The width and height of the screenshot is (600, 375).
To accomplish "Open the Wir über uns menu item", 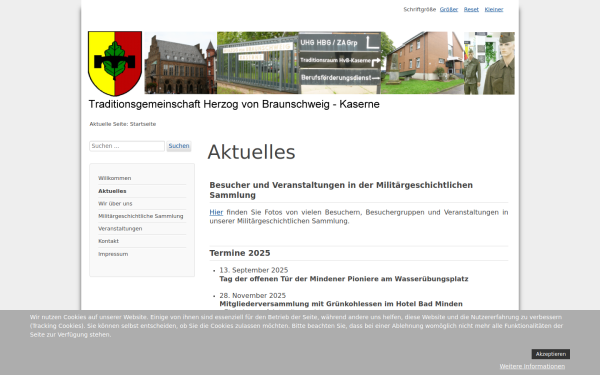I will [x=115, y=204].
